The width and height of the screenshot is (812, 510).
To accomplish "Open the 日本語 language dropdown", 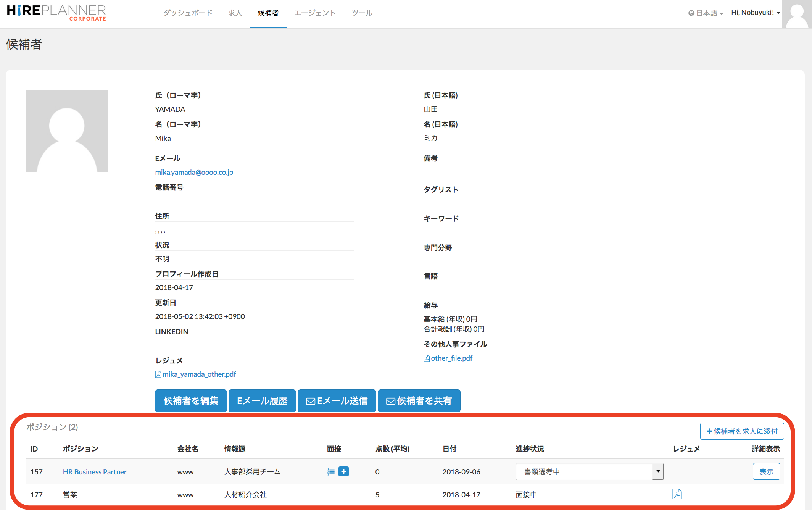I will coord(706,13).
